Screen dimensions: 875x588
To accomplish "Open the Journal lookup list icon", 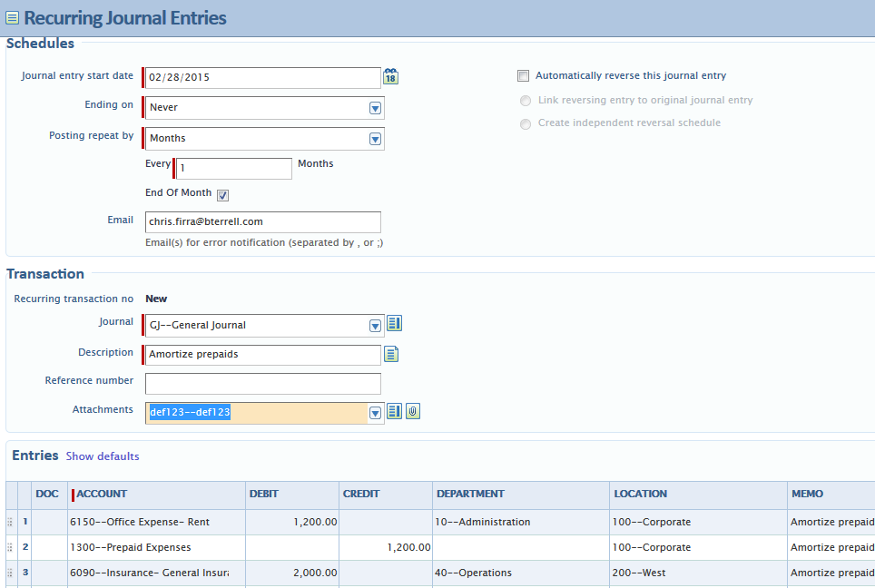I will click(x=395, y=324).
